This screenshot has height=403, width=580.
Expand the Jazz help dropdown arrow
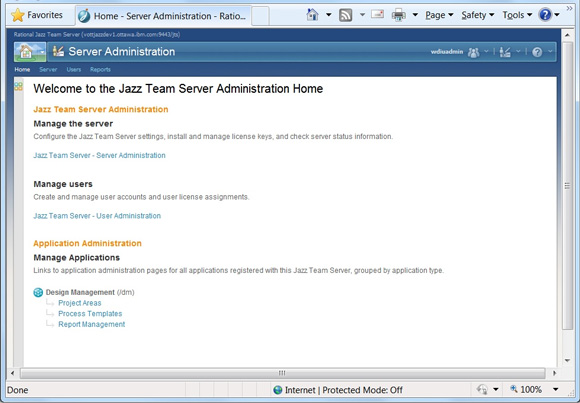coord(550,51)
